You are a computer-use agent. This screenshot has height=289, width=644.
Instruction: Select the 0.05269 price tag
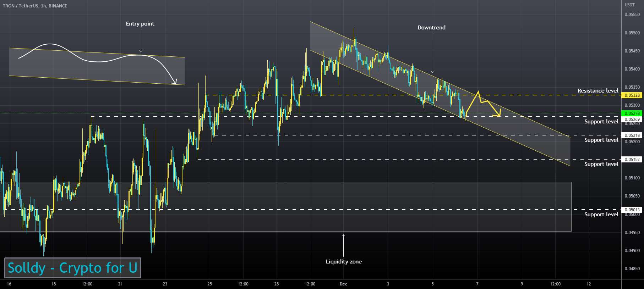[x=632, y=120]
